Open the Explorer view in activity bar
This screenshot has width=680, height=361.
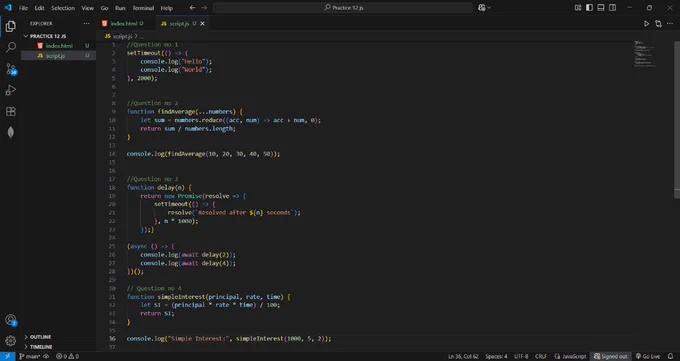10,26
